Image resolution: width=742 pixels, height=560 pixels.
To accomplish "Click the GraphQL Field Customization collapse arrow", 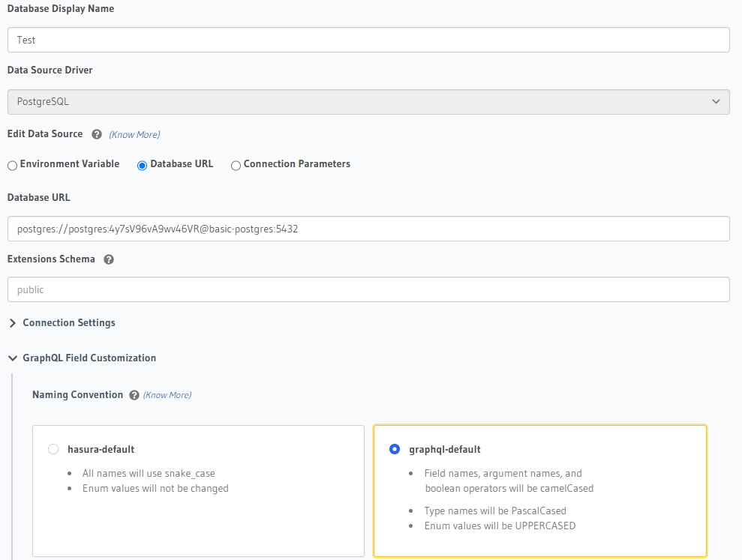I will click(x=13, y=358).
